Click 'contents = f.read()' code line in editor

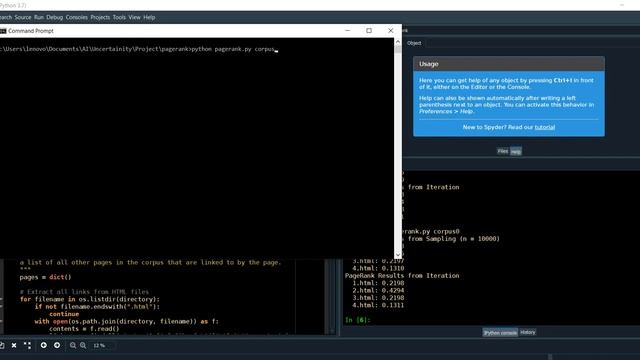[84, 329]
